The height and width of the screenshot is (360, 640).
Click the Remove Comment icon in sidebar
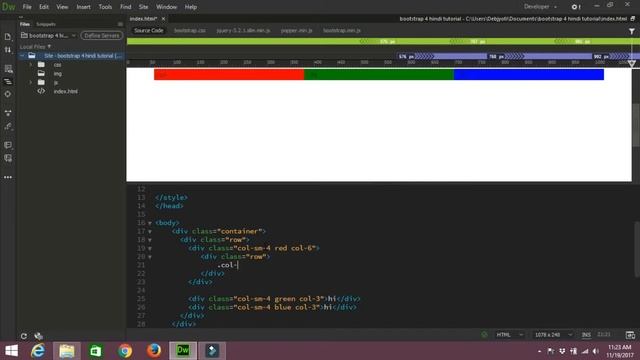(x=8, y=158)
